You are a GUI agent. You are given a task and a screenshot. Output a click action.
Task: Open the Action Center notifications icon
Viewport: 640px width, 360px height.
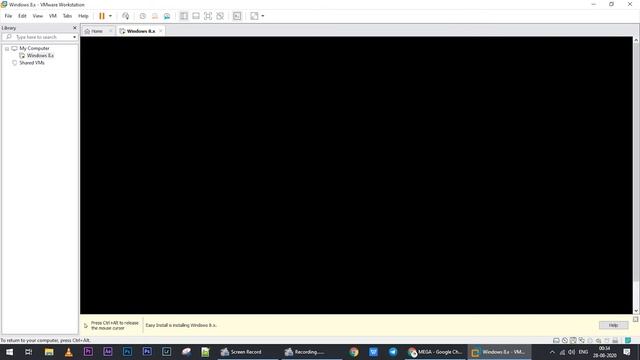tap(627, 352)
